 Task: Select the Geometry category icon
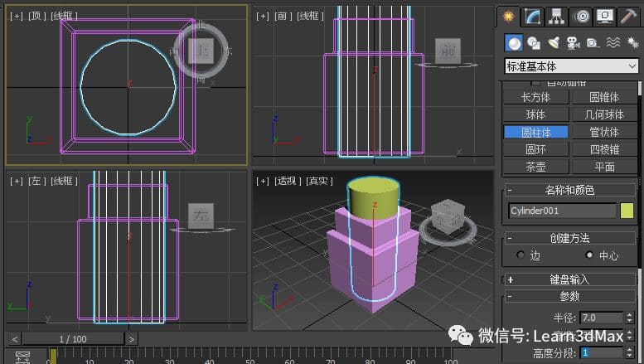[x=514, y=43]
